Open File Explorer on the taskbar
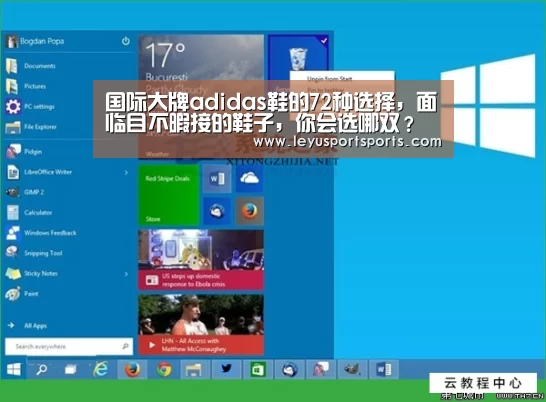This screenshot has width=546, height=402. coord(194,369)
